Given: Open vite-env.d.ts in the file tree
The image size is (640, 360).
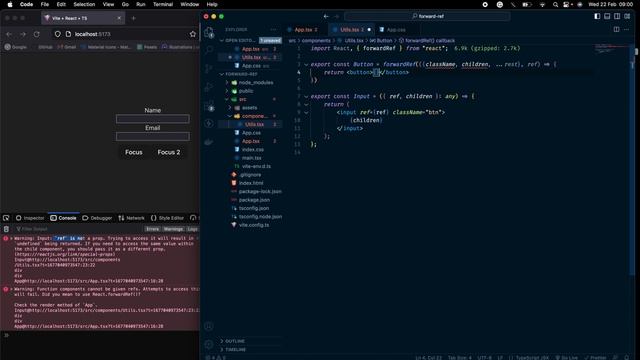Looking at the screenshot, I should [x=256, y=166].
